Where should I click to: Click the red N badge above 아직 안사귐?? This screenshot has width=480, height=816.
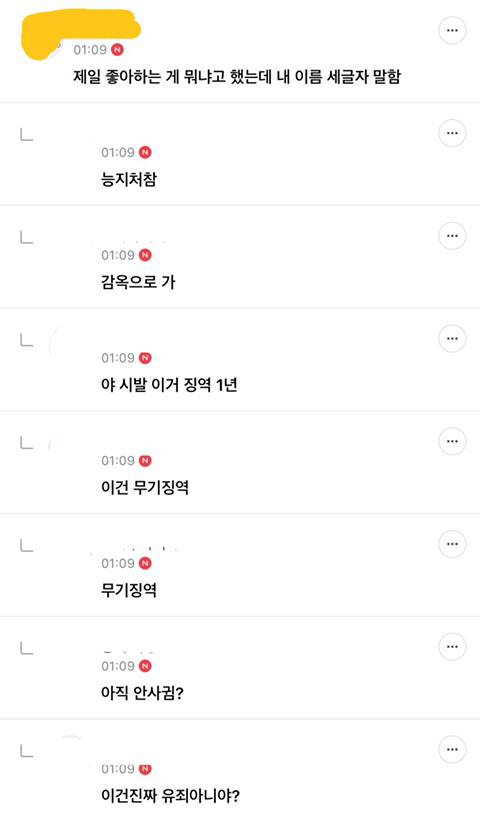click(x=145, y=666)
